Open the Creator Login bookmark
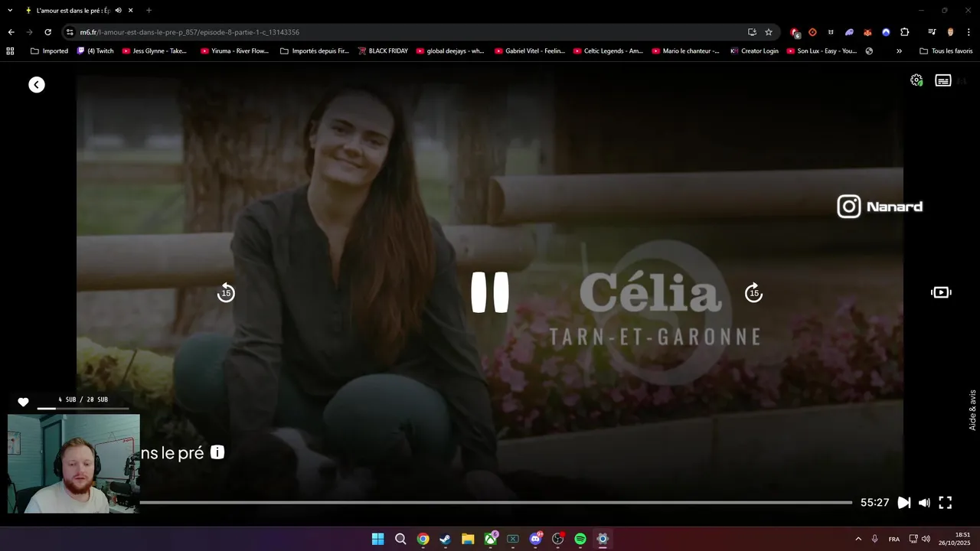The image size is (980, 551). 754,51
